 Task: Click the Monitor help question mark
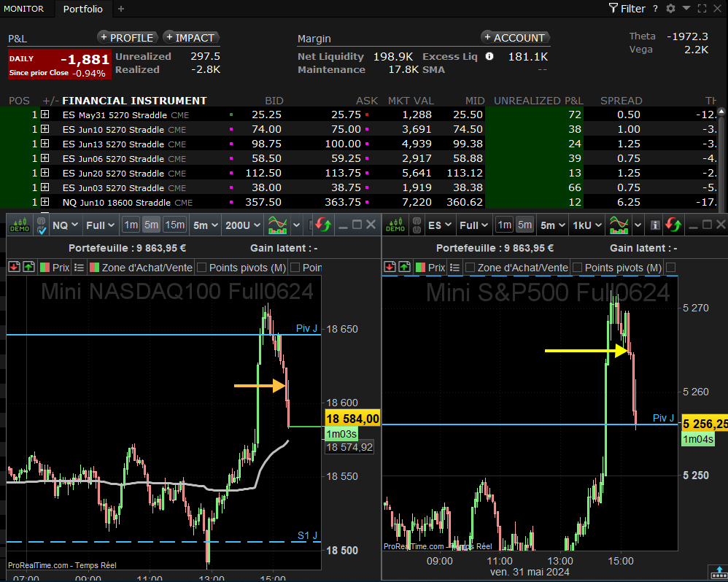(655, 8)
